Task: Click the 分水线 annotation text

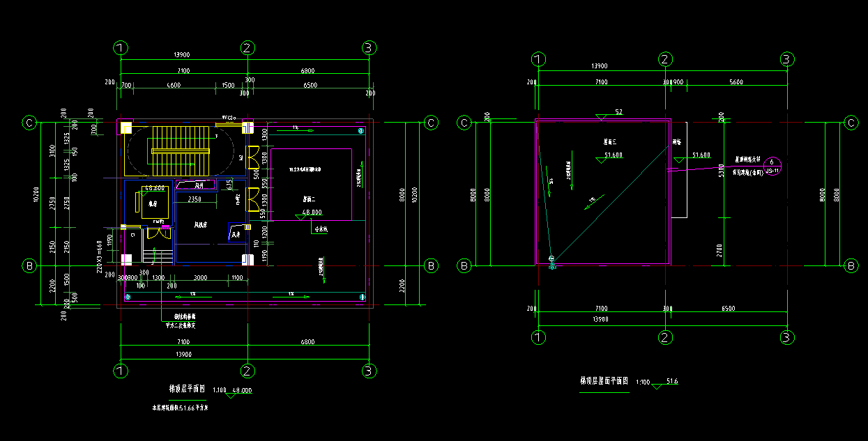Action: (321, 228)
